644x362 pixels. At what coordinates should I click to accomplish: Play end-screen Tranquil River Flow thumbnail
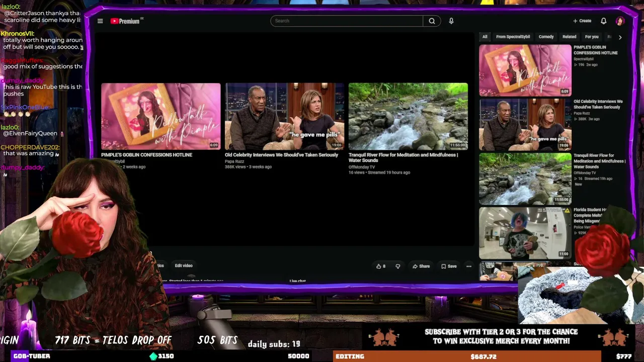tap(408, 116)
